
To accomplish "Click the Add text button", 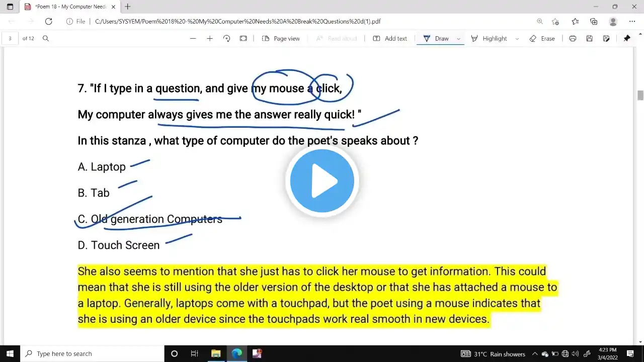I will point(390,39).
